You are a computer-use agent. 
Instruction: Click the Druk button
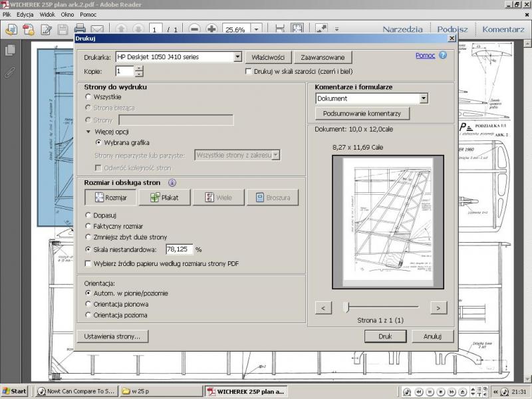[x=385, y=336]
